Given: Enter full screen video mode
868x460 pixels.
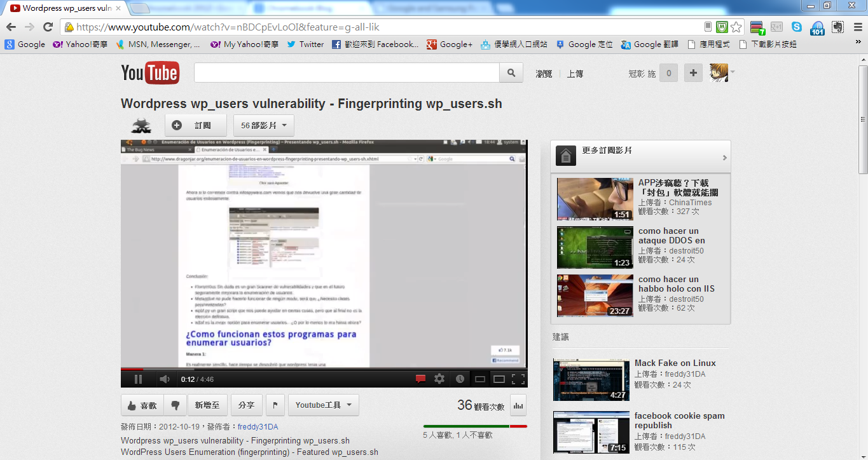Looking at the screenshot, I should click(x=518, y=379).
